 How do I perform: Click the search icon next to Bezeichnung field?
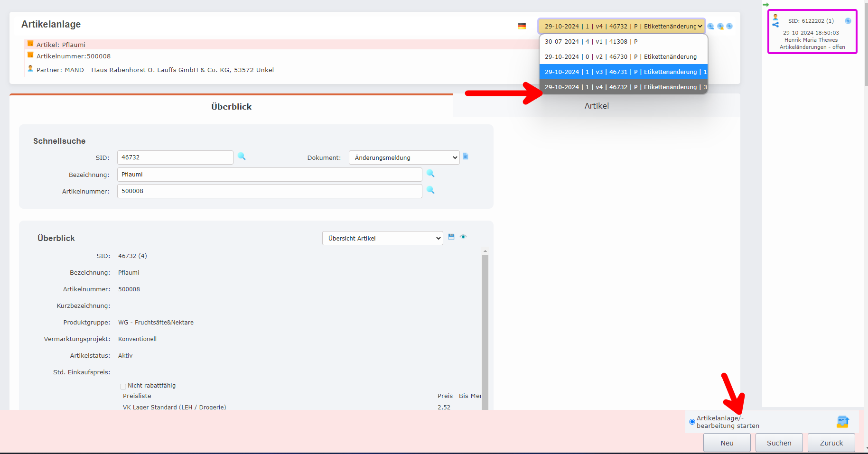[430, 174]
